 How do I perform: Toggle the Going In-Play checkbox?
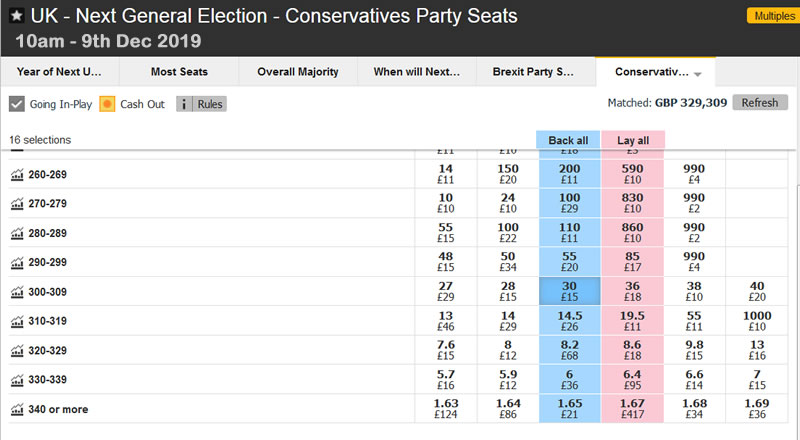[x=17, y=104]
